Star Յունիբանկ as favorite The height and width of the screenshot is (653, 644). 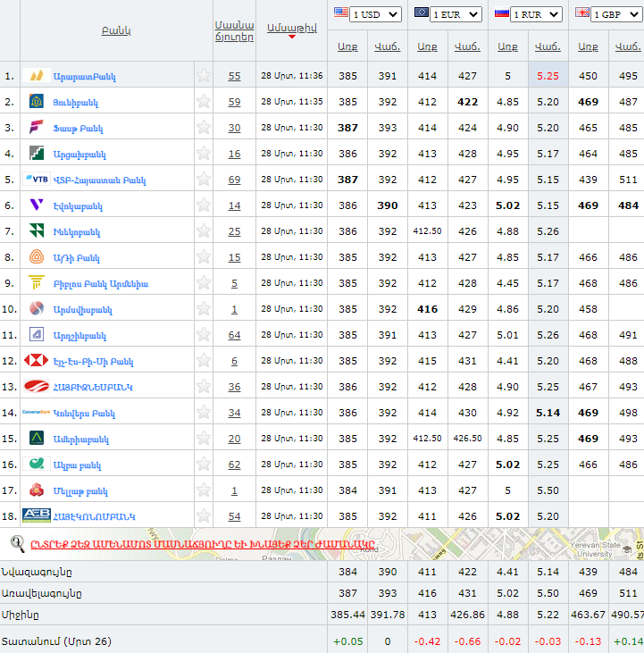click(204, 101)
